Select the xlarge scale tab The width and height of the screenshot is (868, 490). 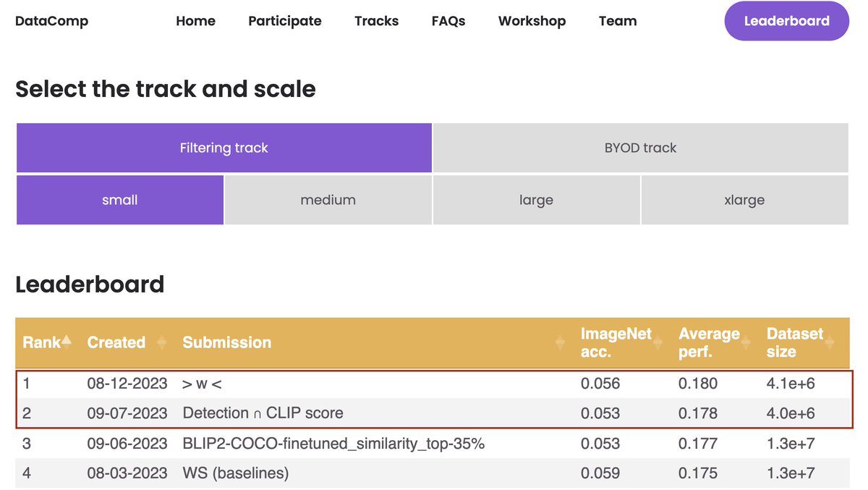(744, 200)
